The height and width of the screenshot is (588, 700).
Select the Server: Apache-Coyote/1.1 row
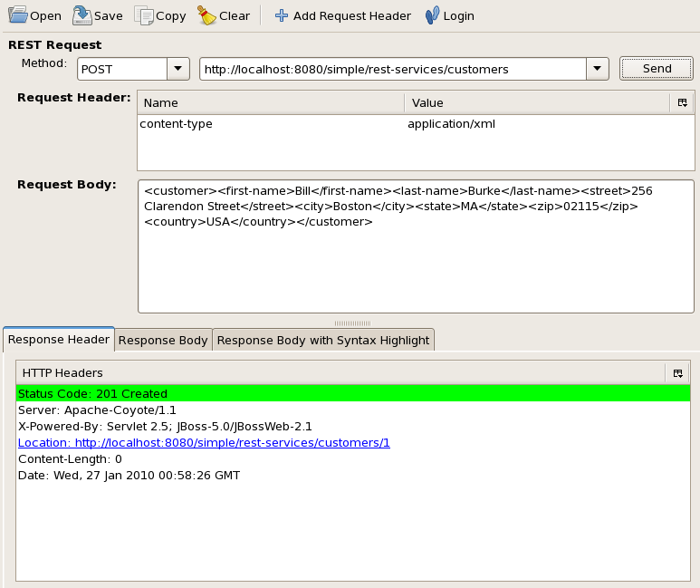353,410
